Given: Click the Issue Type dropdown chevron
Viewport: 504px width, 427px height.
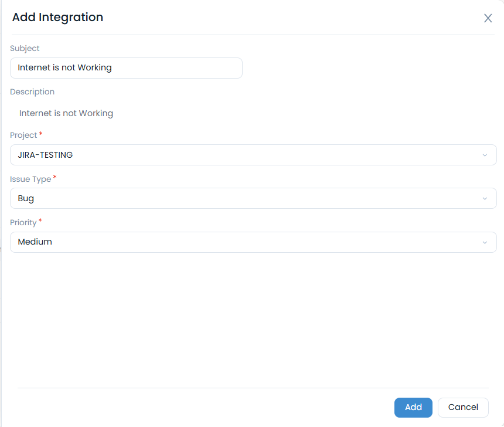Looking at the screenshot, I should [x=485, y=198].
